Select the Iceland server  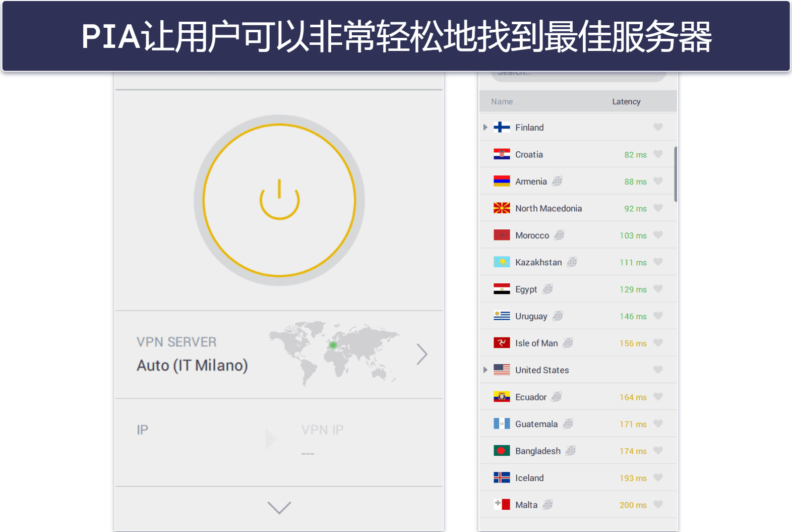pyautogui.click(x=578, y=478)
